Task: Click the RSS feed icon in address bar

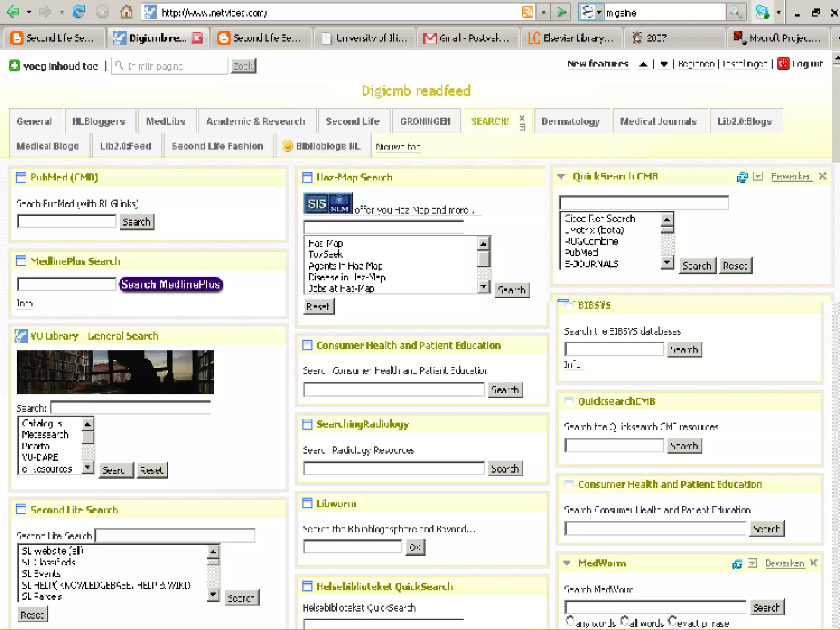Action: coord(527,12)
